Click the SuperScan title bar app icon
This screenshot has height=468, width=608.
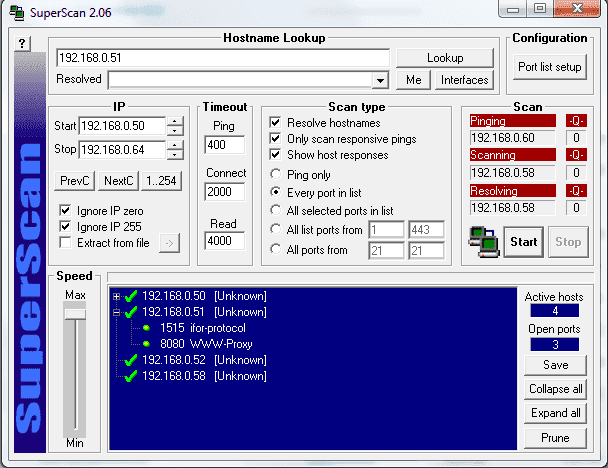pyautogui.click(x=12, y=12)
